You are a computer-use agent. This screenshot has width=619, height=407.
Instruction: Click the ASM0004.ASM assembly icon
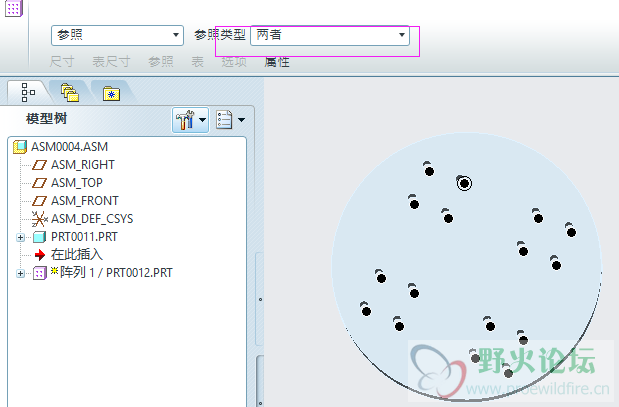(20, 147)
